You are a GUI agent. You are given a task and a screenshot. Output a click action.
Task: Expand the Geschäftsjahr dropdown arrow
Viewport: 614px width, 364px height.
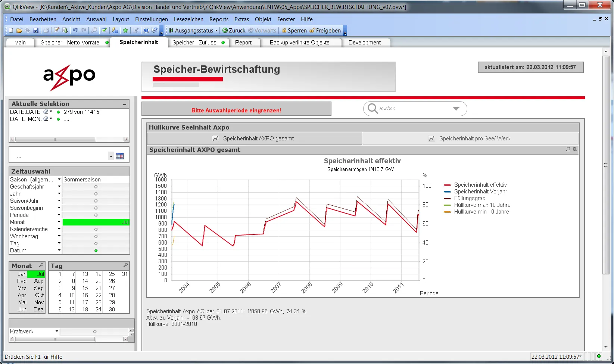click(x=59, y=187)
